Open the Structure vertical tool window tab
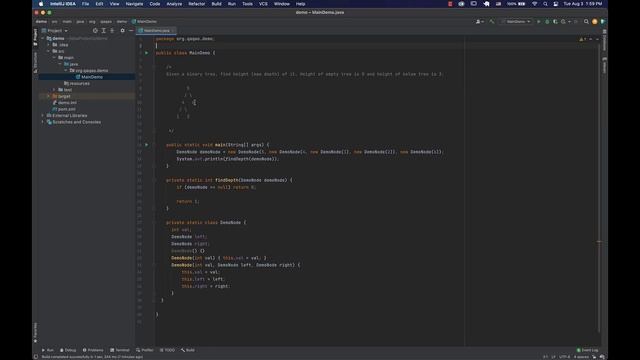The height and width of the screenshot is (360, 640). 36,62
